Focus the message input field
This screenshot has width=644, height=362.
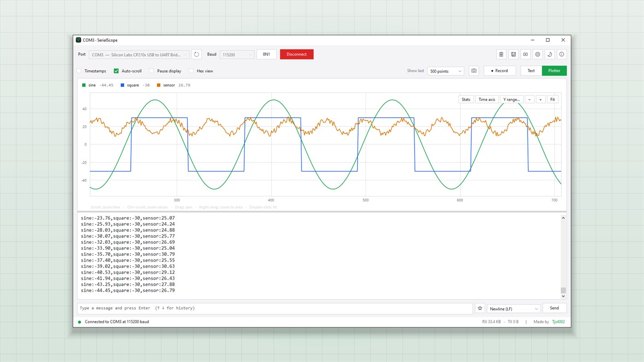(275, 308)
